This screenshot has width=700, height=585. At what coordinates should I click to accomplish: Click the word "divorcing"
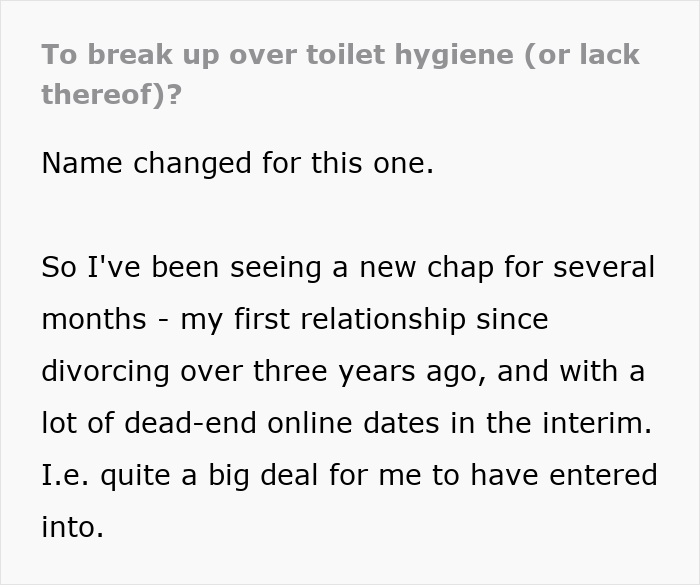(112, 372)
